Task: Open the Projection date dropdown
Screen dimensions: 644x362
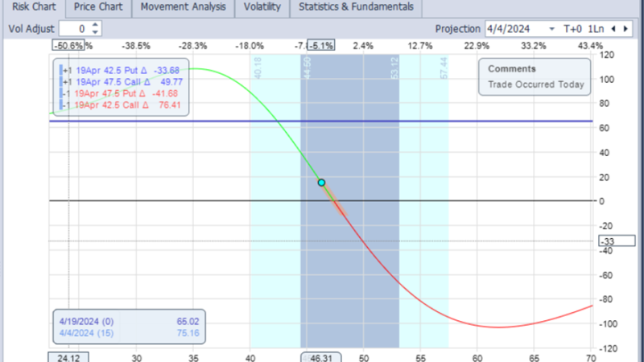Action: tap(551, 28)
